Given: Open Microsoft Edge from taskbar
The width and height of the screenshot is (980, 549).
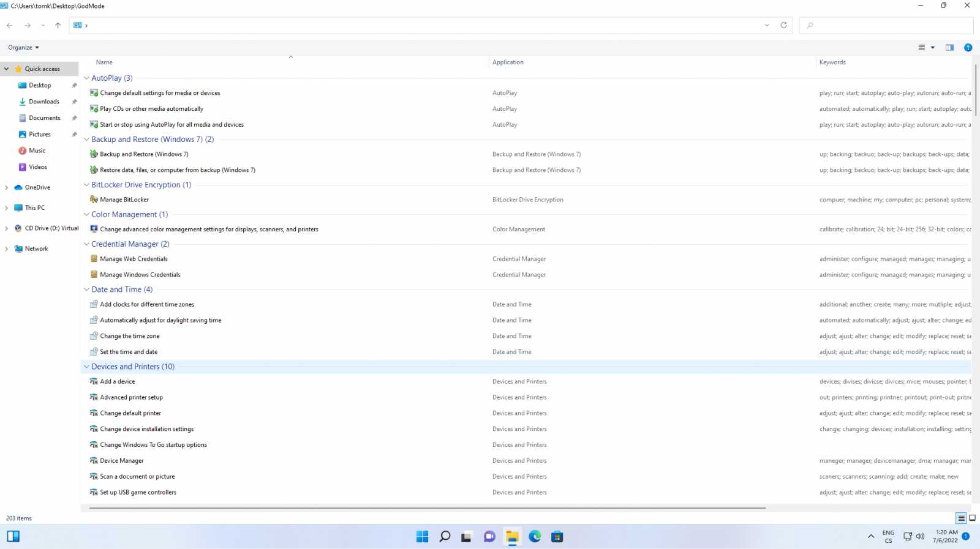Looking at the screenshot, I should [535, 537].
